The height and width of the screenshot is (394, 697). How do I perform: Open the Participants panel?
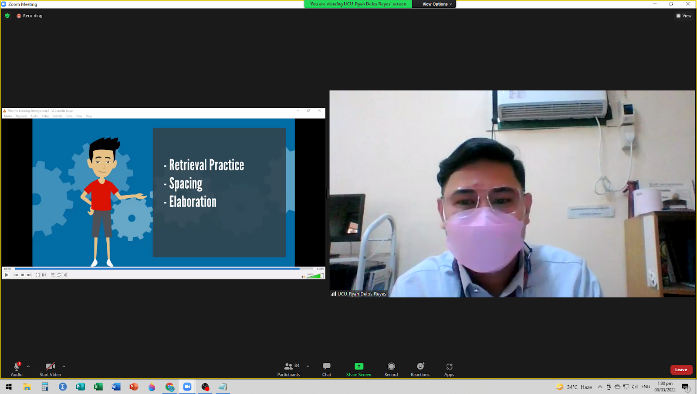[289, 369]
